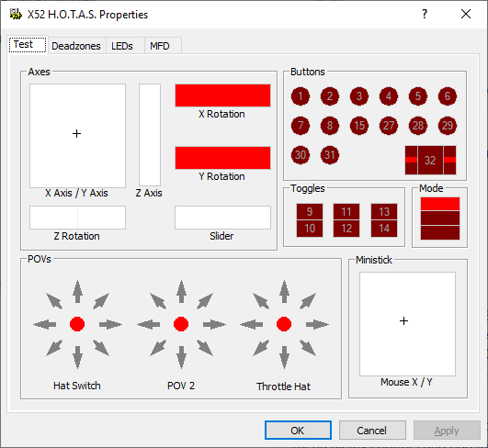Screen dimensions: 488x448
Task: Click button 4 indicator
Action: tap(389, 96)
